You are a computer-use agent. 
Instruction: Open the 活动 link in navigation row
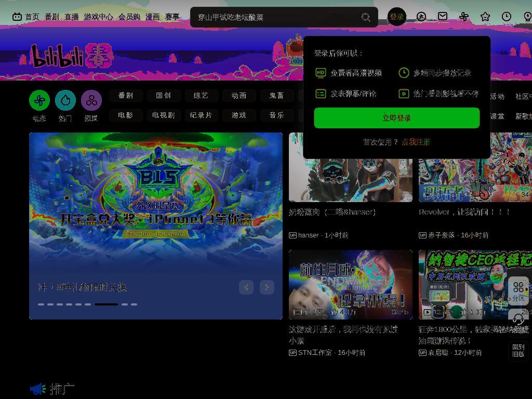coord(497,96)
